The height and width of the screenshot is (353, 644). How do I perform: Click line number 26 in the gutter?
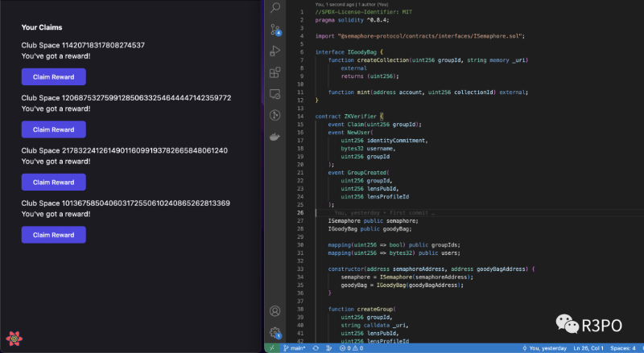[x=300, y=212]
